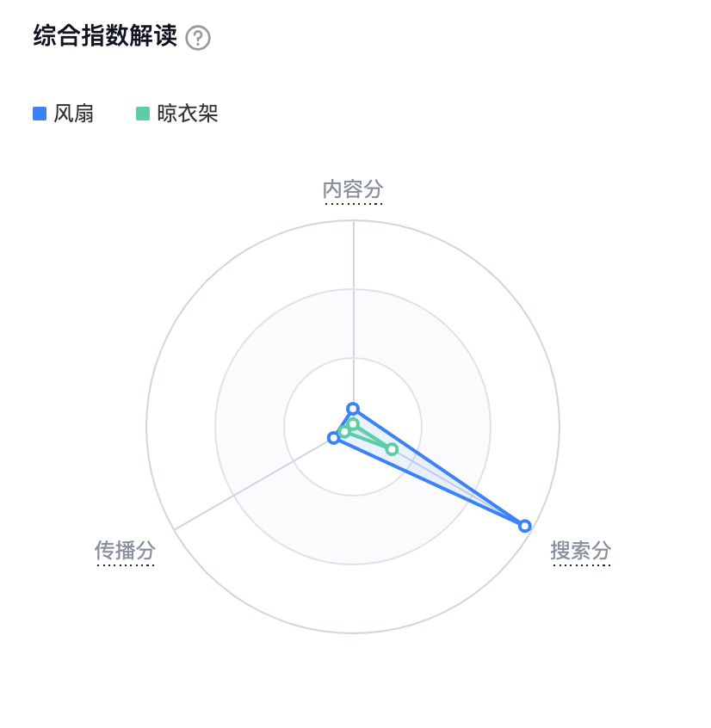Select the blue 风扇 point on 传播分 axis
The image size is (711, 728).
tap(334, 438)
